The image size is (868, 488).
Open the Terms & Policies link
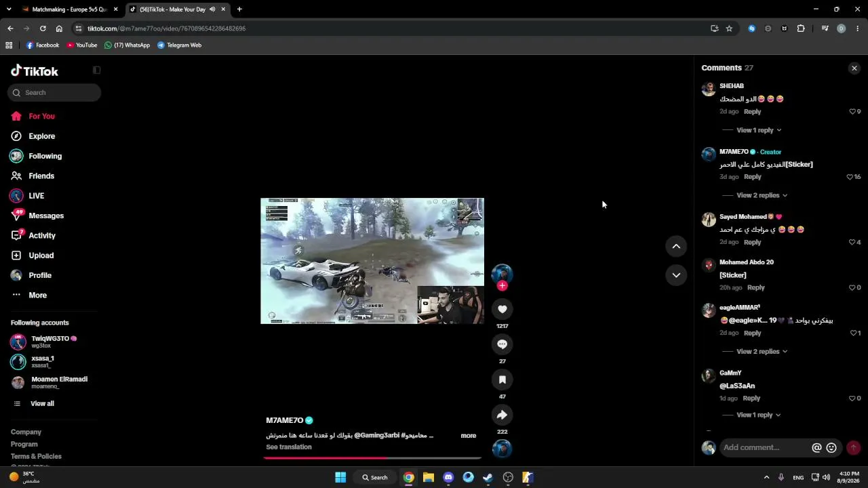(x=36, y=457)
